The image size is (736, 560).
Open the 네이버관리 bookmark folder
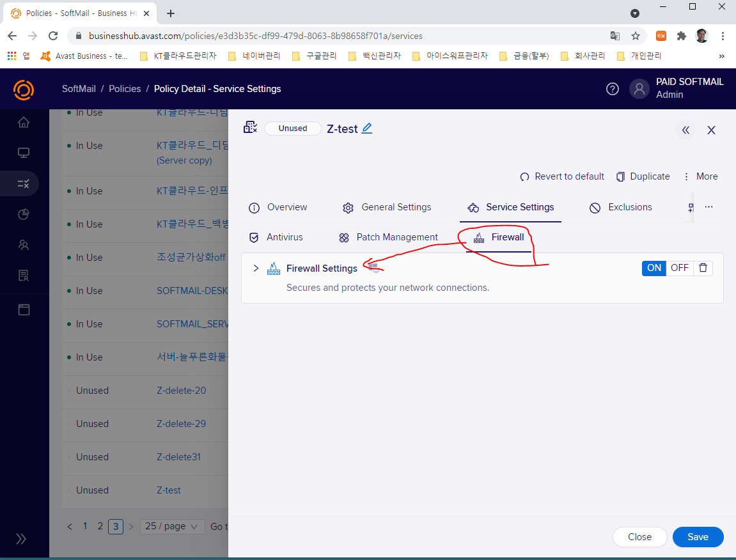[254, 56]
